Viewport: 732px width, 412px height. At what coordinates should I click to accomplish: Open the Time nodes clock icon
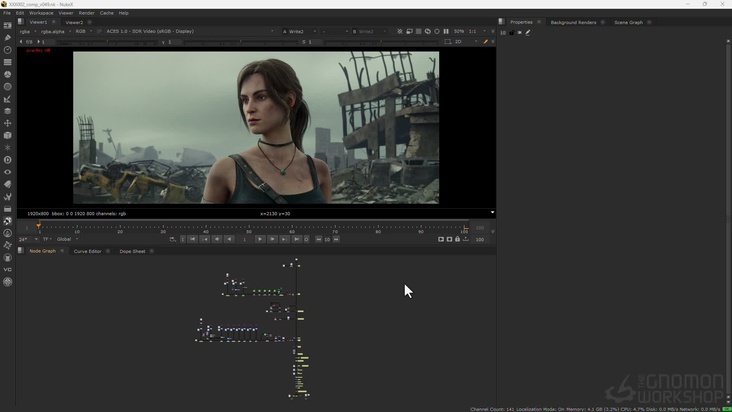(8, 50)
